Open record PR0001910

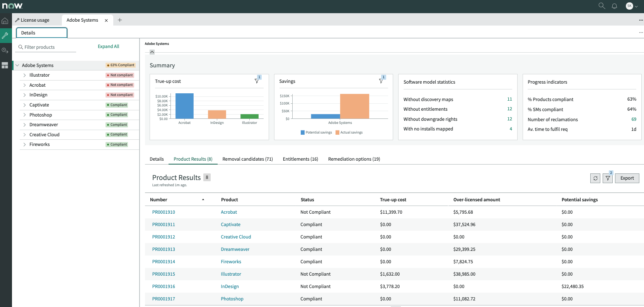(x=164, y=212)
